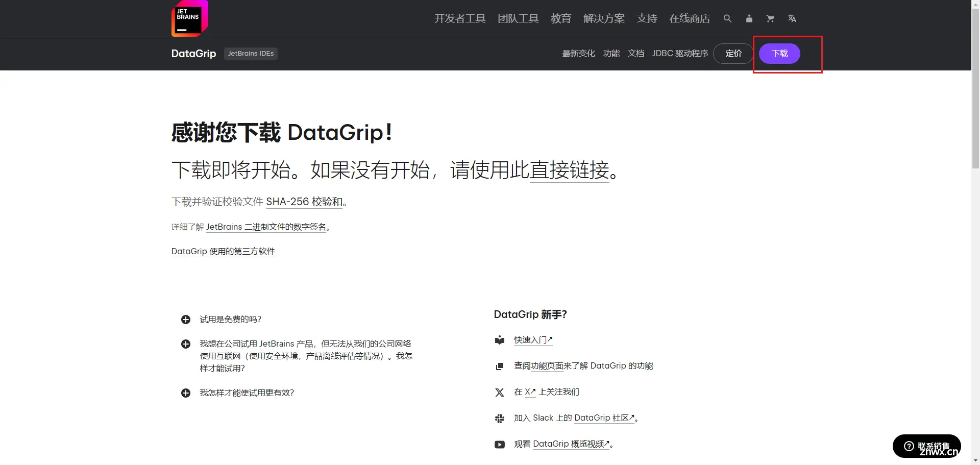Viewport: 980px width, 465px height.
Task: Click the features page copy icon
Action: [500, 366]
